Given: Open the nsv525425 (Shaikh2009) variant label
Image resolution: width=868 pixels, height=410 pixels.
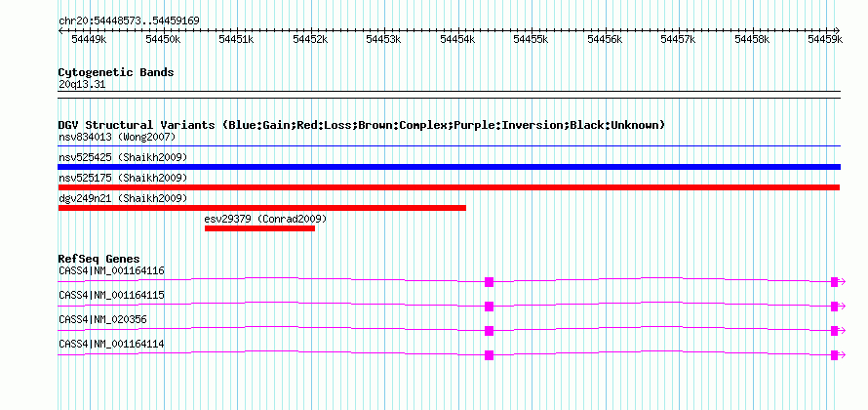Looking at the screenshot, I should (123, 157).
